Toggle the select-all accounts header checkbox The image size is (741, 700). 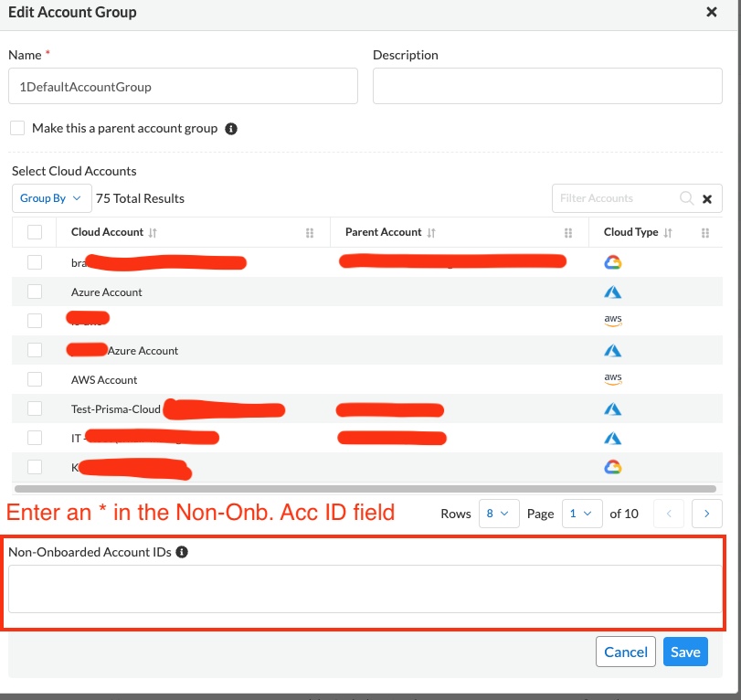pos(35,232)
